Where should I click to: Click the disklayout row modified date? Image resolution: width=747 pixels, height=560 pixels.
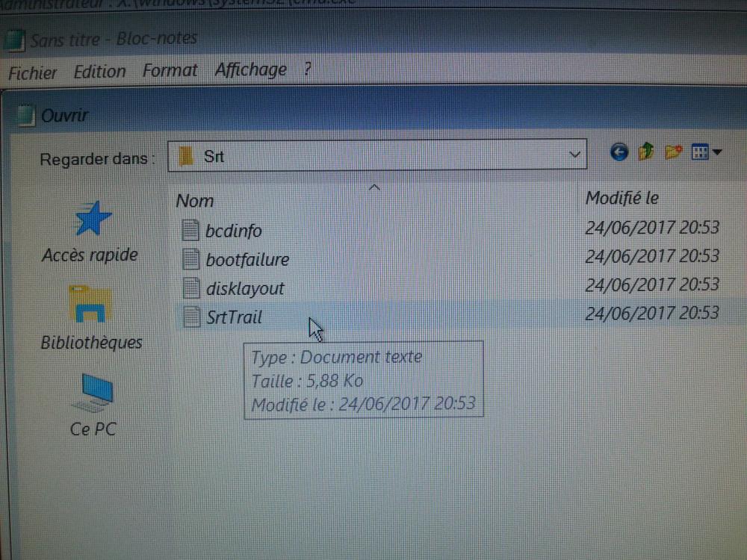[x=651, y=284]
